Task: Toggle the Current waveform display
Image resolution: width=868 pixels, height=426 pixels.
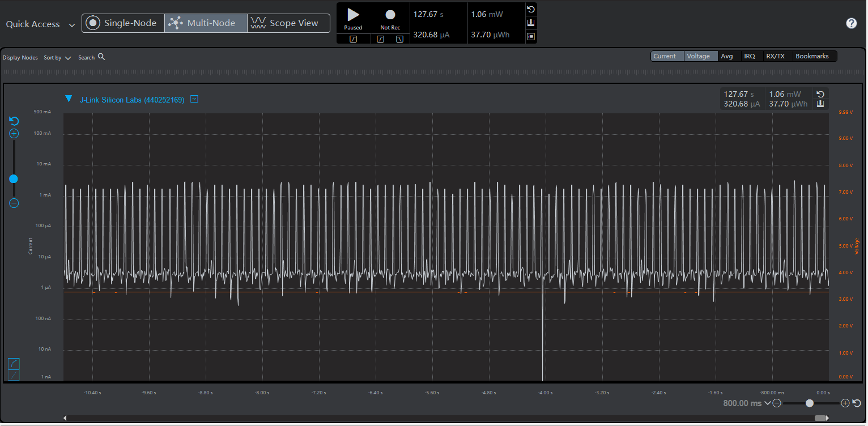Action: tap(664, 56)
